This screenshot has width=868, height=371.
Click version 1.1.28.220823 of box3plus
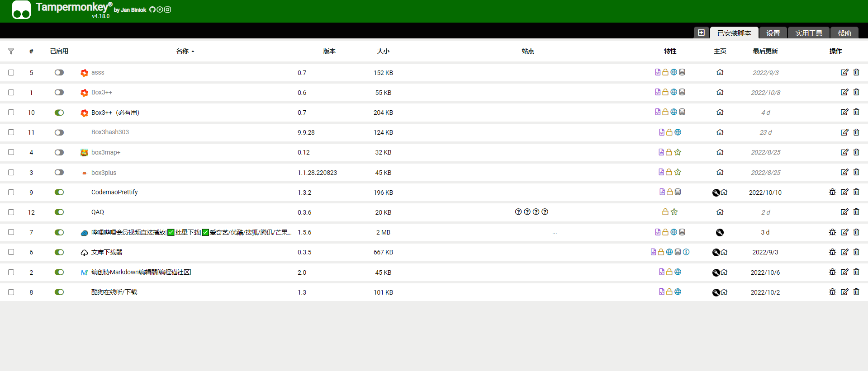click(x=317, y=173)
